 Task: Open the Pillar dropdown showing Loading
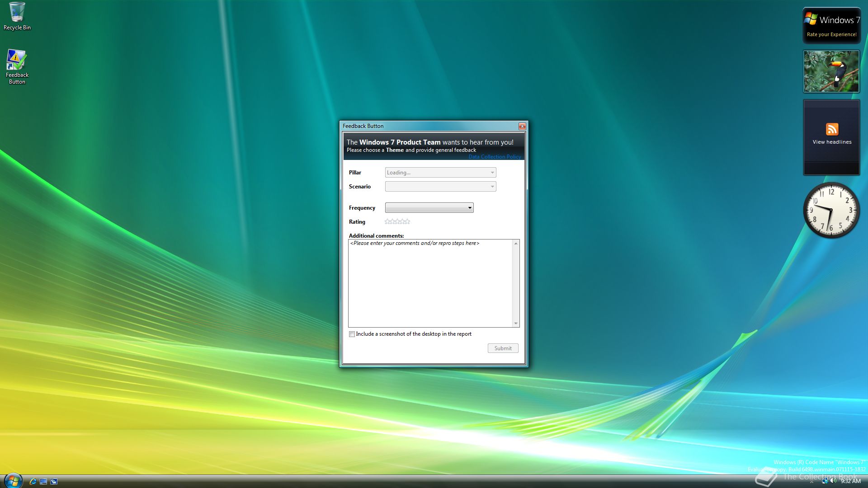(x=440, y=172)
